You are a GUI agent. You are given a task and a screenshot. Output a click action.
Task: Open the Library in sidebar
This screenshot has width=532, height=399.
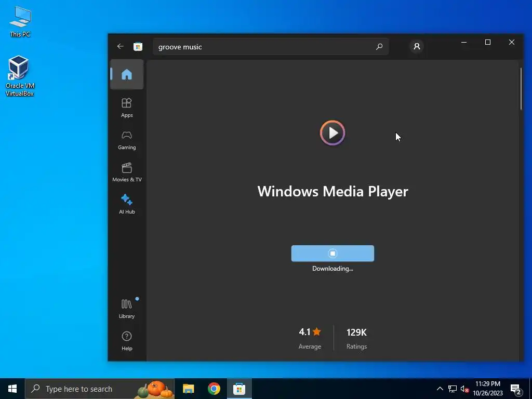click(127, 309)
